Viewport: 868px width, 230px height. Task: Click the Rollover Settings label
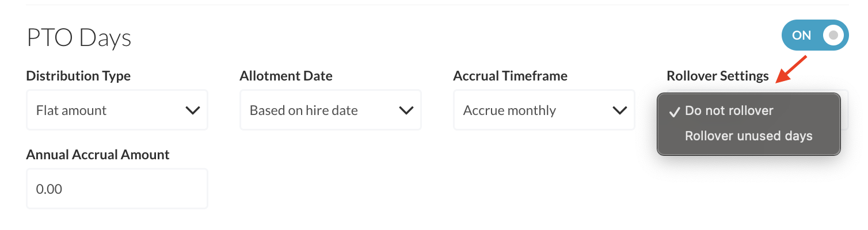coord(717,76)
